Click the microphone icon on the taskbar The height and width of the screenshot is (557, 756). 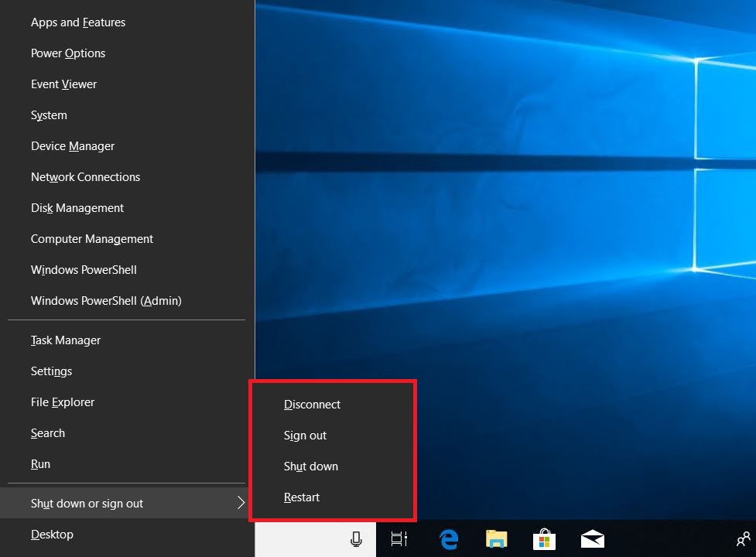(356, 539)
